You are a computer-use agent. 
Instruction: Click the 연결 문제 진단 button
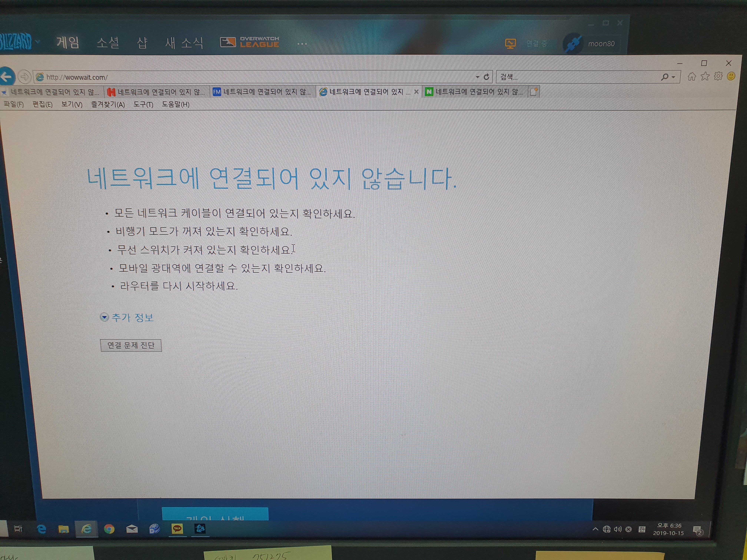pyautogui.click(x=131, y=345)
